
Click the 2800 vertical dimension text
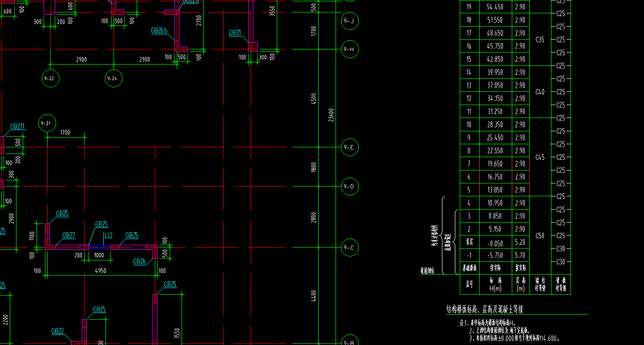pos(314,217)
